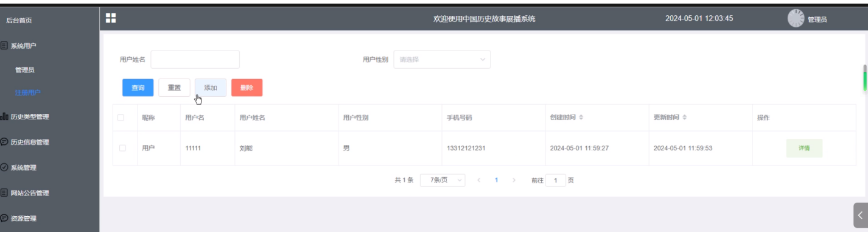
Task: Click the 手机号码 column header
Action: tap(459, 118)
